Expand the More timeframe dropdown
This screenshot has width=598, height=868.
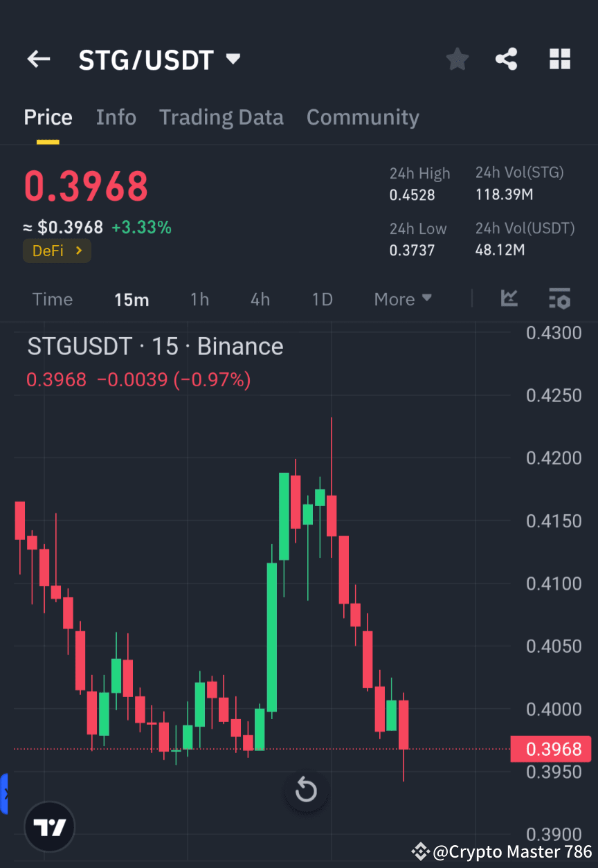point(403,299)
